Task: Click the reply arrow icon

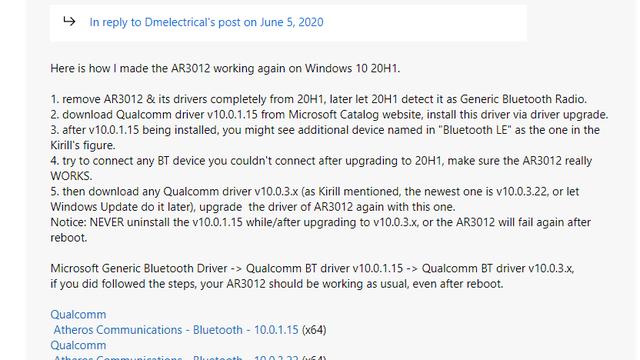Action: (69, 21)
